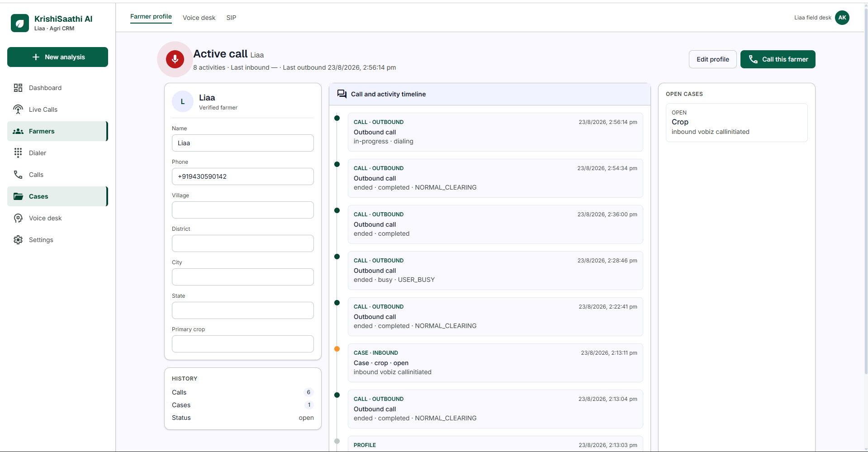
Task: Click the Edit profile button
Action: [x=713, y=59]
